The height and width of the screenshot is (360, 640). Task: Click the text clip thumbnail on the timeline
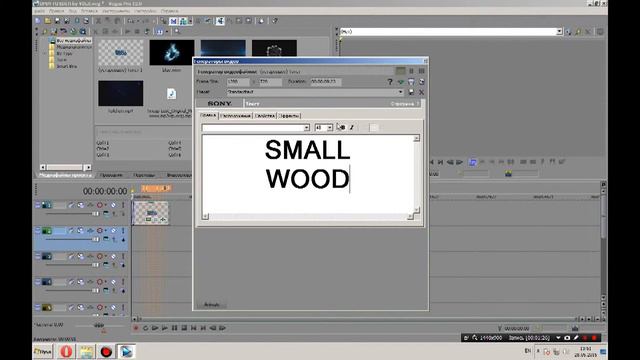click(x=151, y=213)
